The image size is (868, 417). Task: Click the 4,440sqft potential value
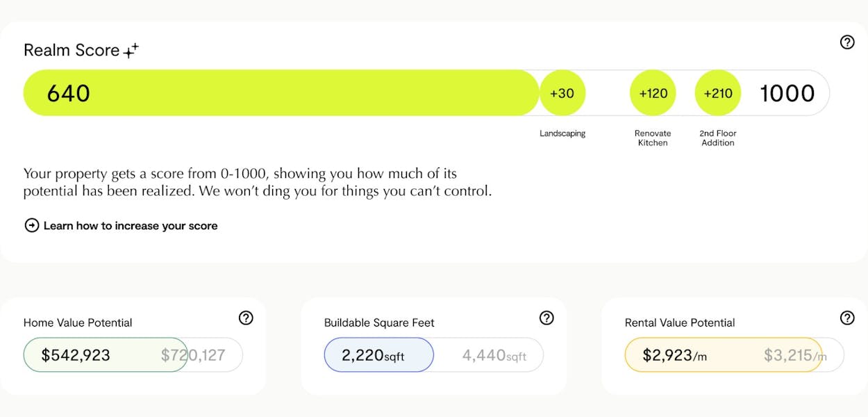[494, 356]
